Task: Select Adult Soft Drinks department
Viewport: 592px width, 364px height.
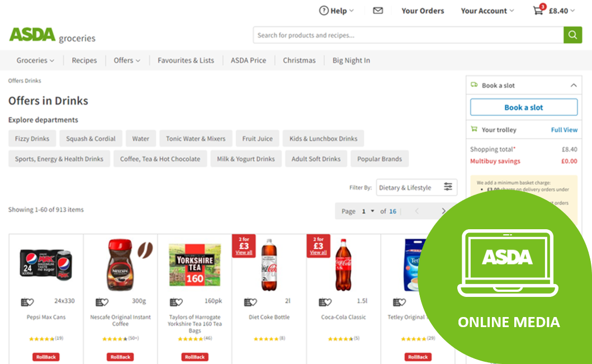Action: (316, 159)
